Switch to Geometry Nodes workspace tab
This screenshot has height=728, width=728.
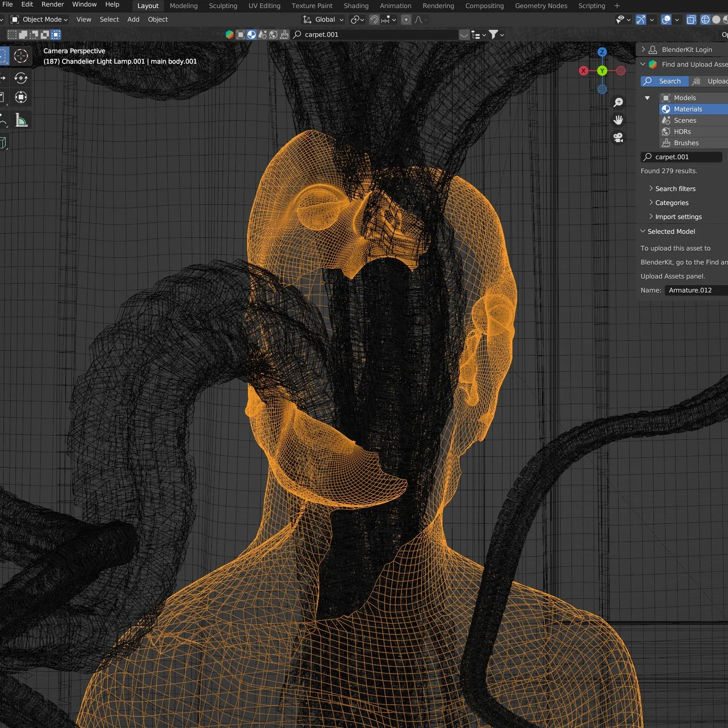coord(541,6)
